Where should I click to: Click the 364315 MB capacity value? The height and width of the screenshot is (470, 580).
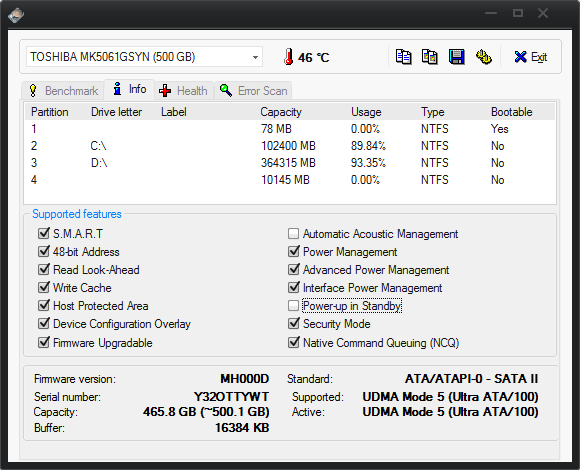point(288,163)
